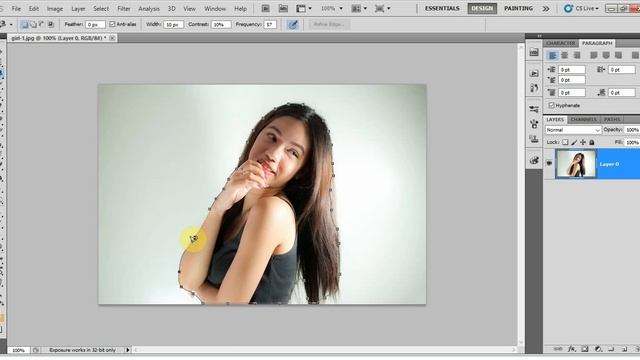
Task: Add a layer style with fx icon
Action: click(x=571, y=349)
